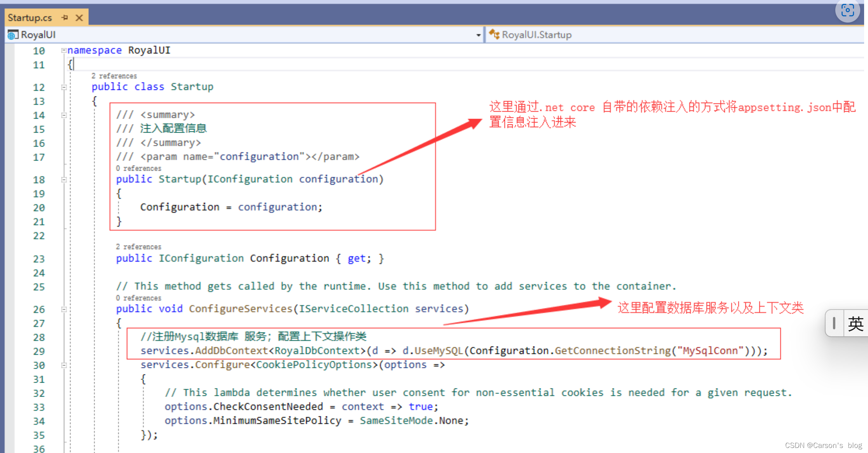868x453 pixels.
Task: Click the namespace keyword on line 10
Action: 95,51
